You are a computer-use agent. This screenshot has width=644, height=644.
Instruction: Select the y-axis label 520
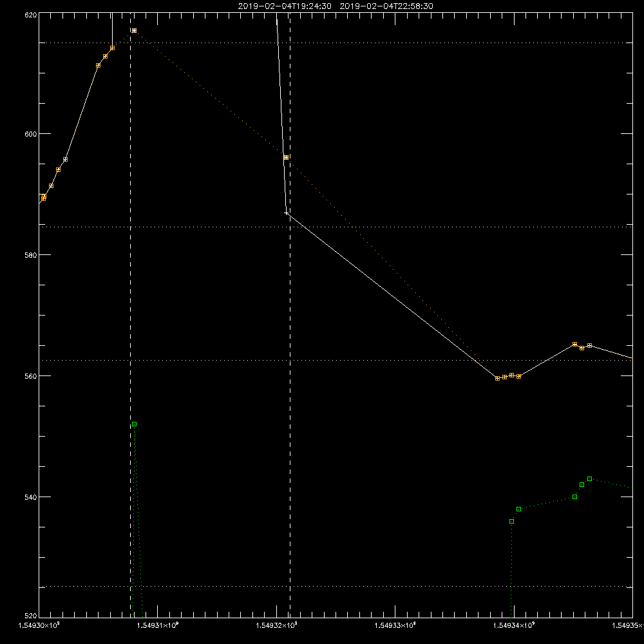coord(31,616)
